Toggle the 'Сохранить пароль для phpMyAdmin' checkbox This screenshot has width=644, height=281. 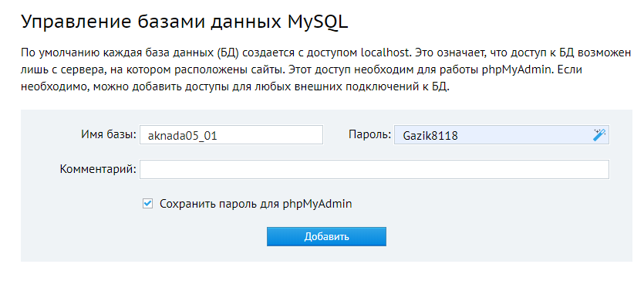147,203
